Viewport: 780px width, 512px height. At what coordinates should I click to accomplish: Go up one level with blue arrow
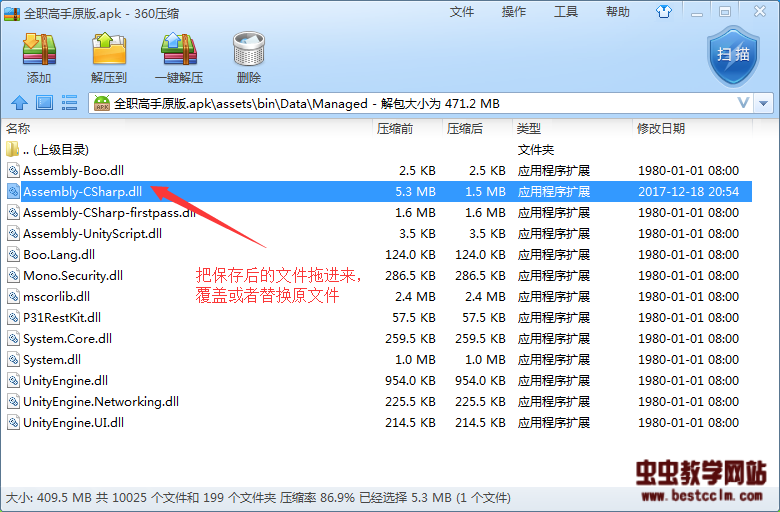click(x=19, y=103)
